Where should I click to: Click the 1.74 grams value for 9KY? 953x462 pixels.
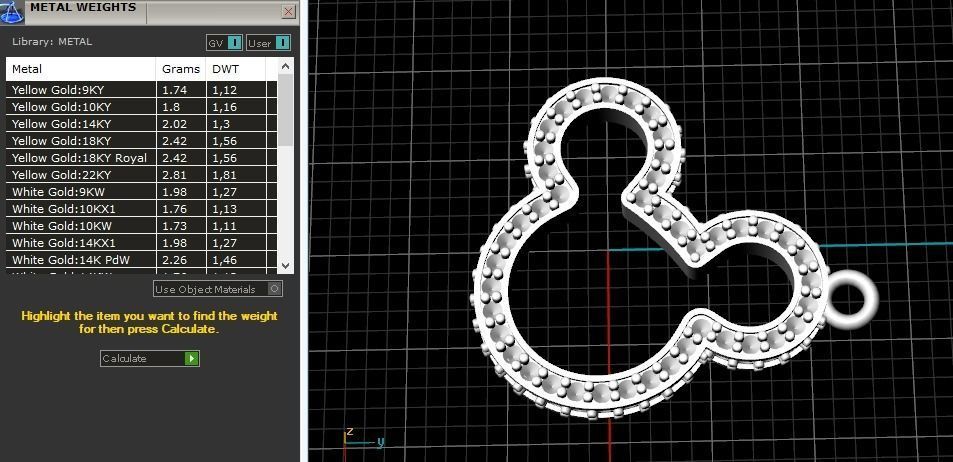point(174,90)
